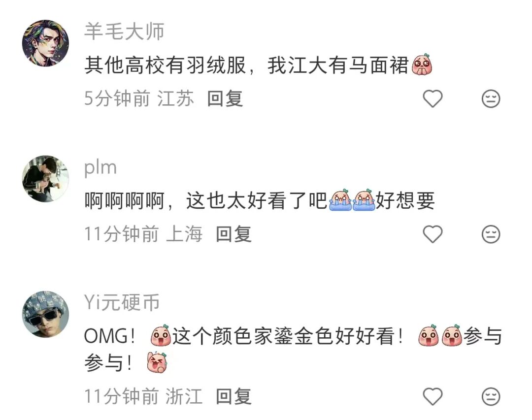
Task: Open plm's profile avatar
Action: (x=45, y=179)
